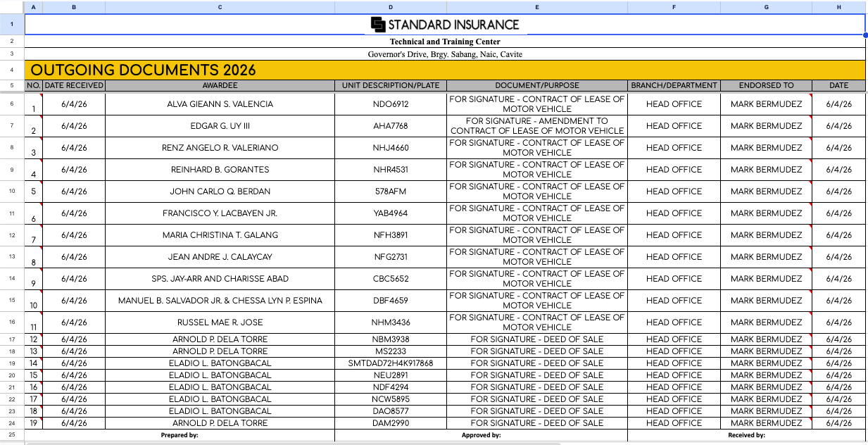Image resolution: width=868 pixels, height=445 pixels.
Task: Select the AMENDMENT TO CONTRACT OF LEASE cell
Action: coord(537,126)
